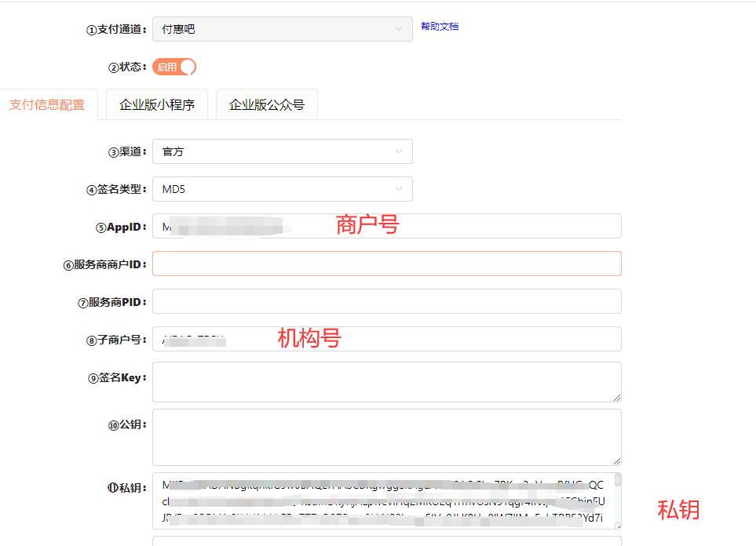Focus the 服务商商户ID input field
This screenshot has width=756, height=546.
coord(386,264)
